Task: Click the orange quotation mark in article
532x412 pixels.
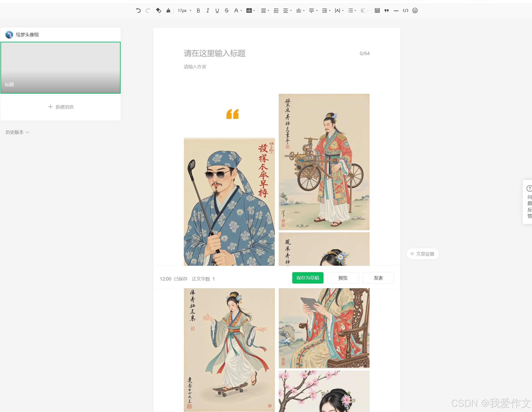Action: 232,114
